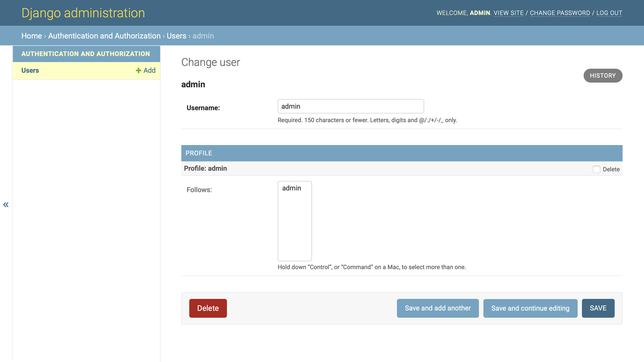Toggle the Profile Delete checkbox
644x362 pixels.
point(597,169)
